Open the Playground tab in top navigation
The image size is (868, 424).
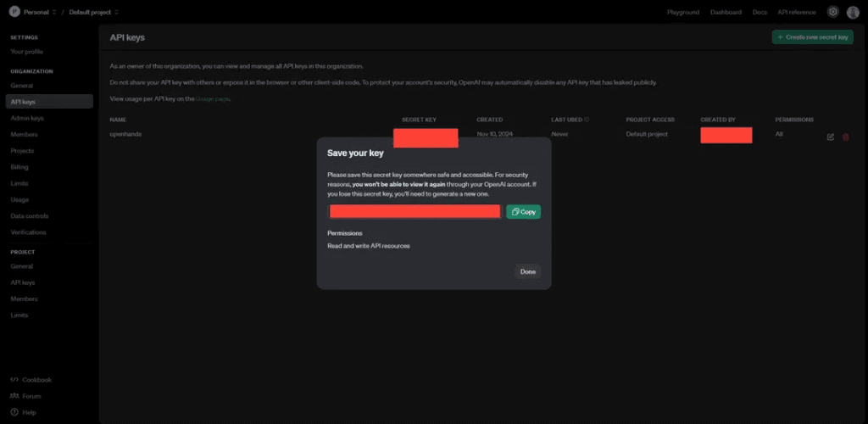pos(683,12)
